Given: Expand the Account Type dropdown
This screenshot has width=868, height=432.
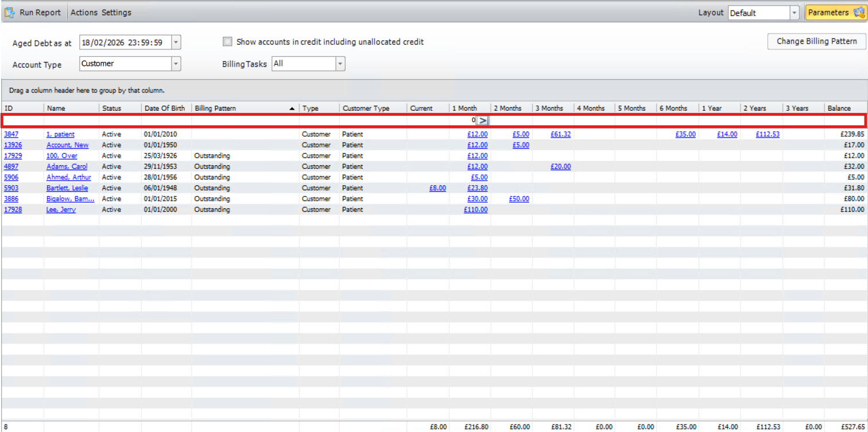Looking at the screenshot, I should click(x=176, y=64).
